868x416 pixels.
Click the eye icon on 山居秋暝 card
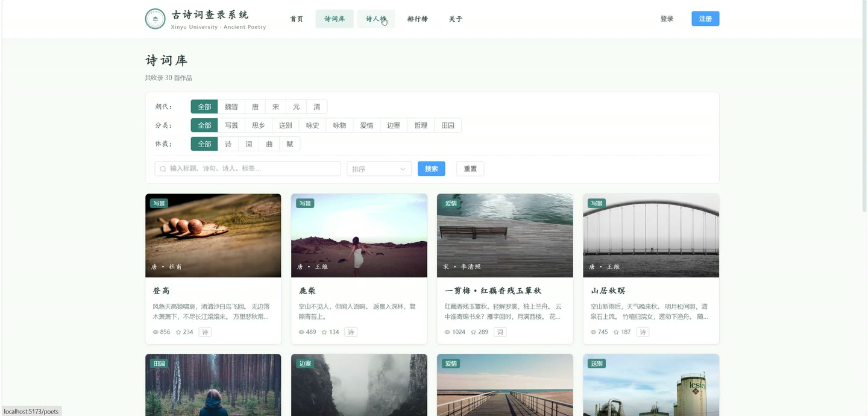[593, 332]
